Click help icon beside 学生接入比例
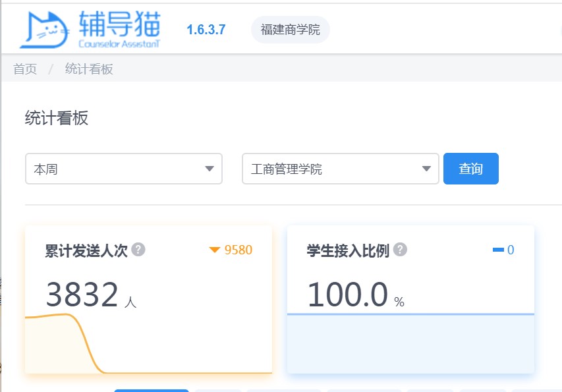The height and width of the screenshot is (392, 562). click(400, 250)
